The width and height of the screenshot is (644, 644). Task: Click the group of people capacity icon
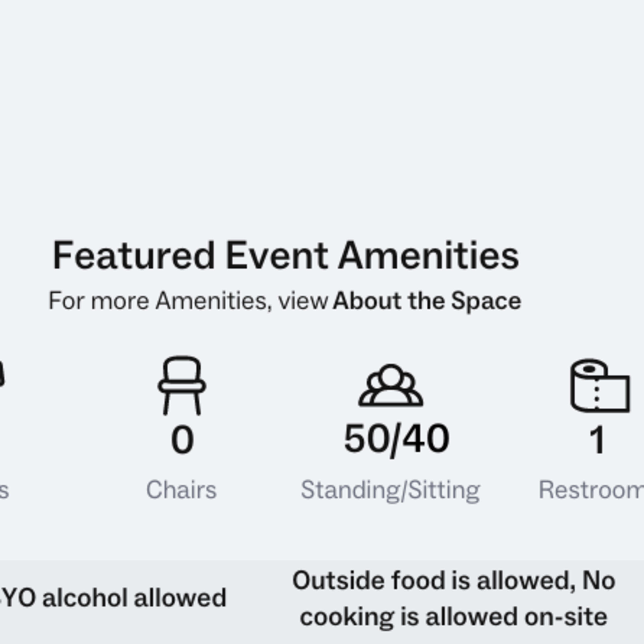[x=391, y=385]
